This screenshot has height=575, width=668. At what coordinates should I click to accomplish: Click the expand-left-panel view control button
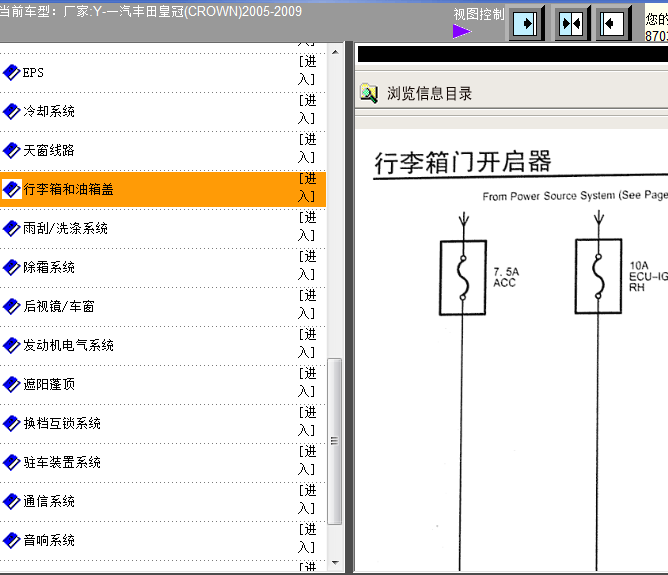(527, 23)
